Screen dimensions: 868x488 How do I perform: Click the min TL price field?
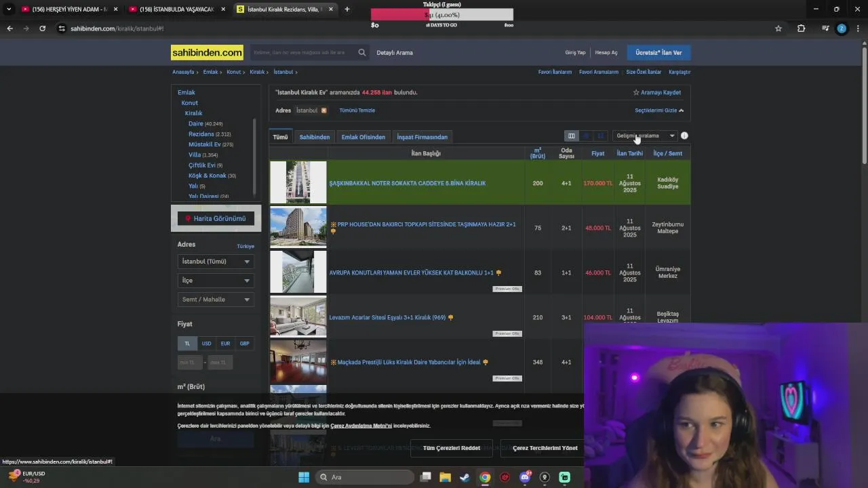[x=190, y=363]
